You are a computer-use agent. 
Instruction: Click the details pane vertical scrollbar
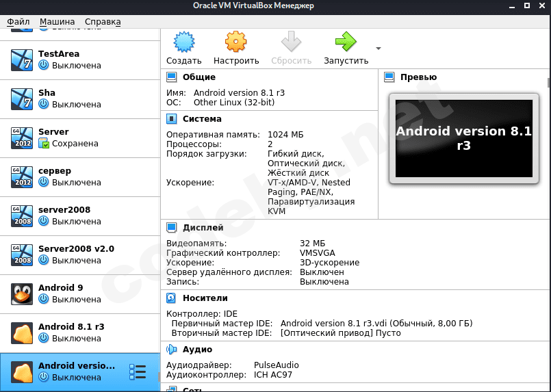[549, 83]
